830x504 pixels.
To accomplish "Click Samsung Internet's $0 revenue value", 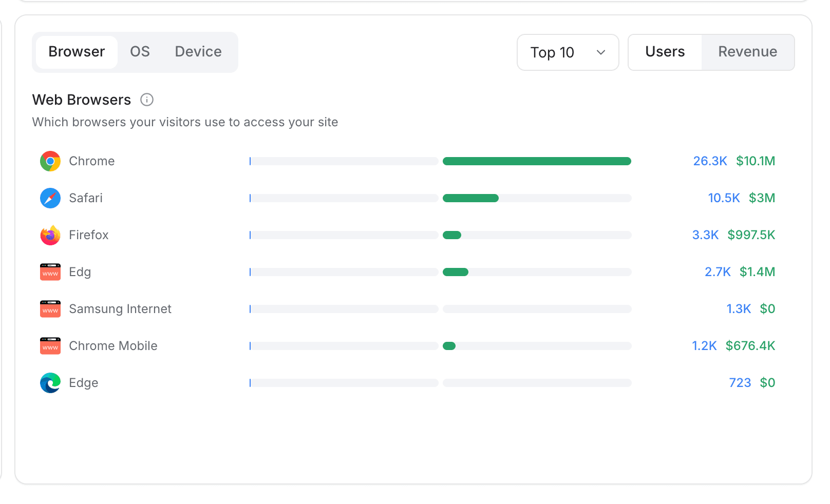I will click(767, 309).
